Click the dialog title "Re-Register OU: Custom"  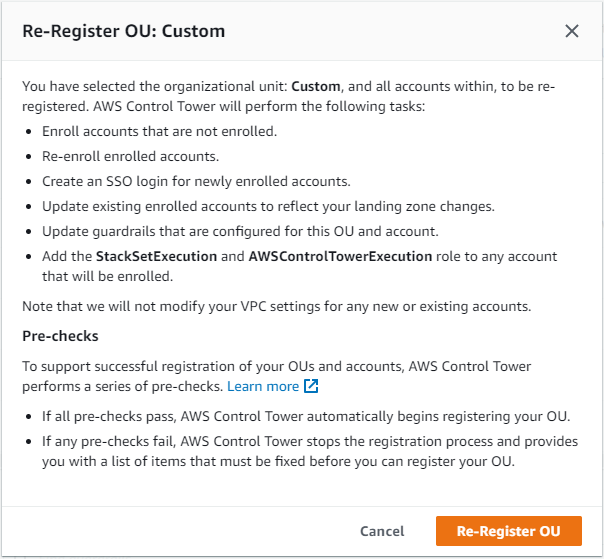click(123, 31)
